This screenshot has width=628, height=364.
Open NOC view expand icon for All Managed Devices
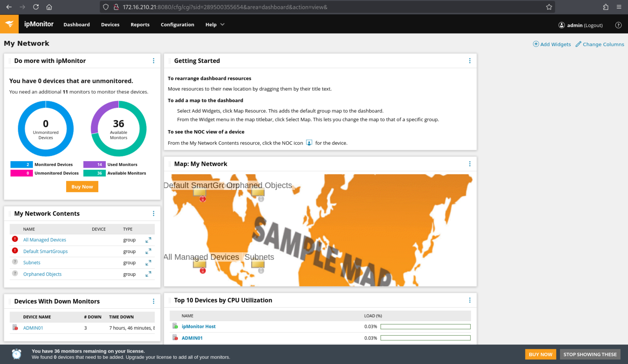coord(148,240)
